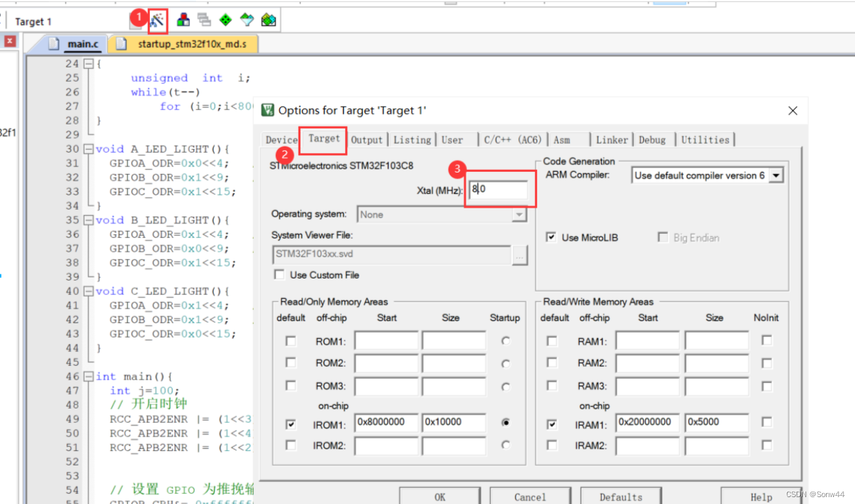Open the Linker tab
The height and width of the screenshot is (504, 855).
pos(612,140)
